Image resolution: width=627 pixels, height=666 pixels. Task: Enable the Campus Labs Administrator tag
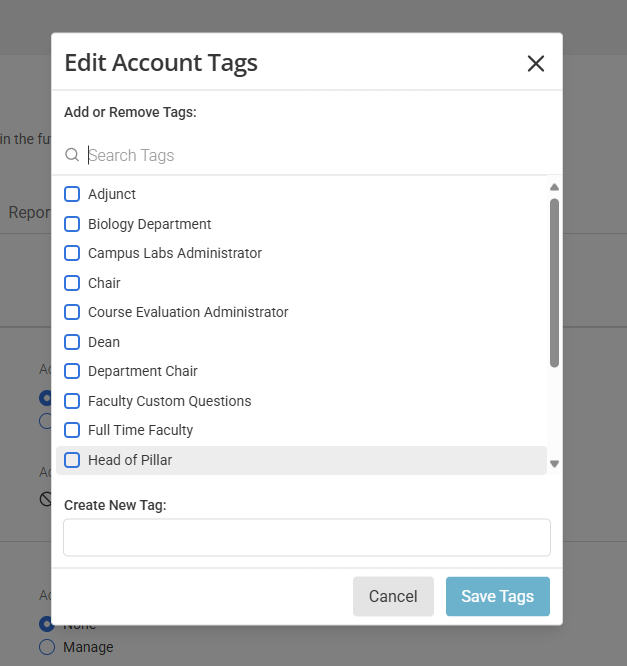(72, 253)
